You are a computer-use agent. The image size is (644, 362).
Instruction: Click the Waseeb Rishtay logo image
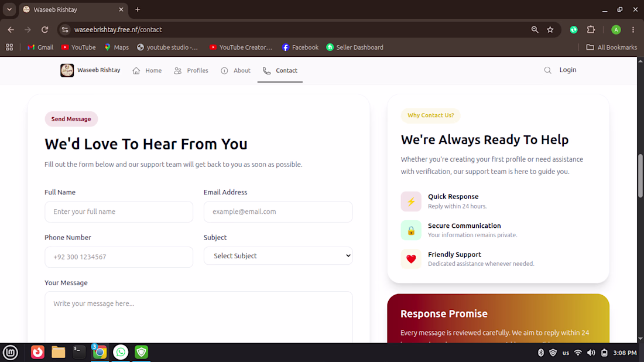(67, 70)
